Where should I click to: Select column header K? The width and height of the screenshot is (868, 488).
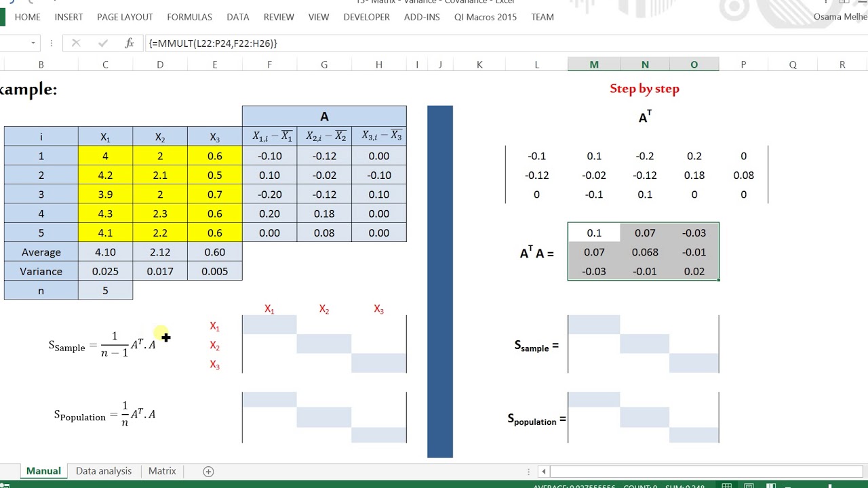(479, 64)
